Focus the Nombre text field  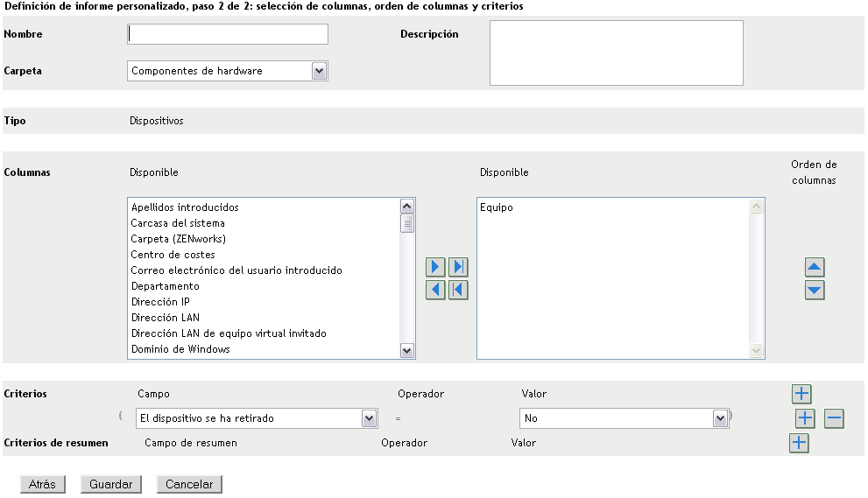coord(228,34)
